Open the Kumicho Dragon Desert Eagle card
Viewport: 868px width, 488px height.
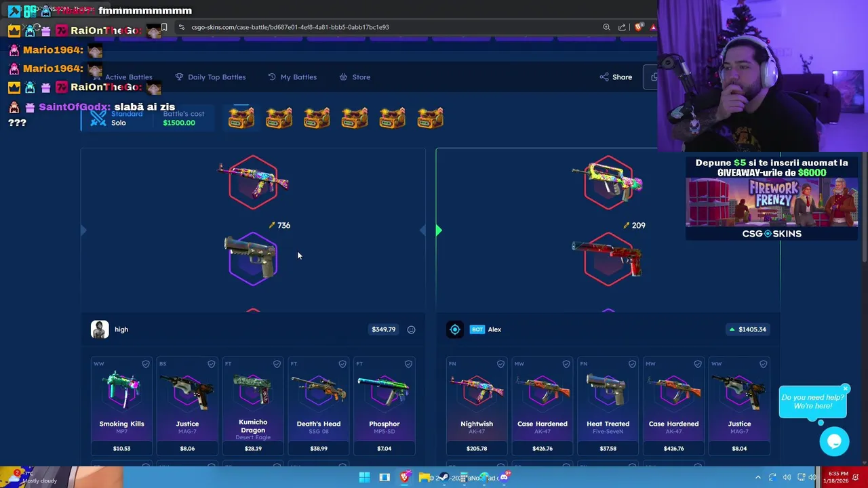253,407
